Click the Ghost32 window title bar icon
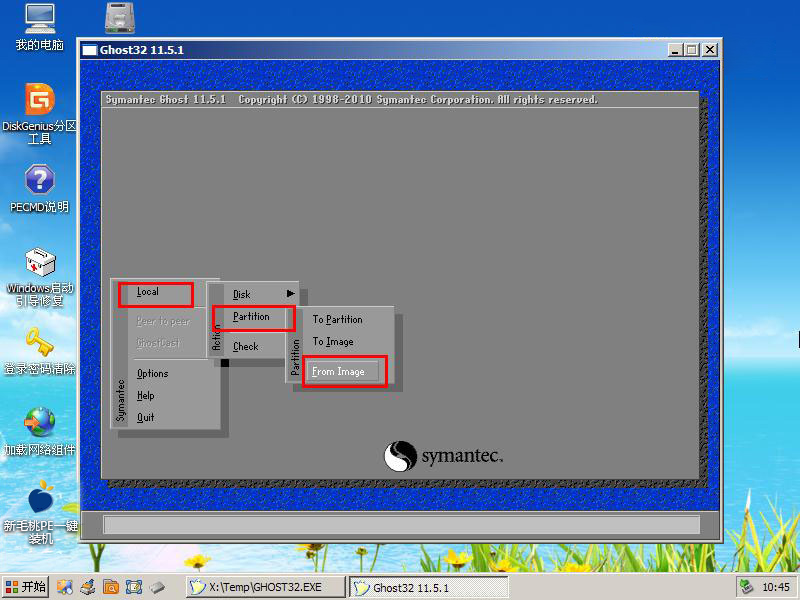 [89, 50]
